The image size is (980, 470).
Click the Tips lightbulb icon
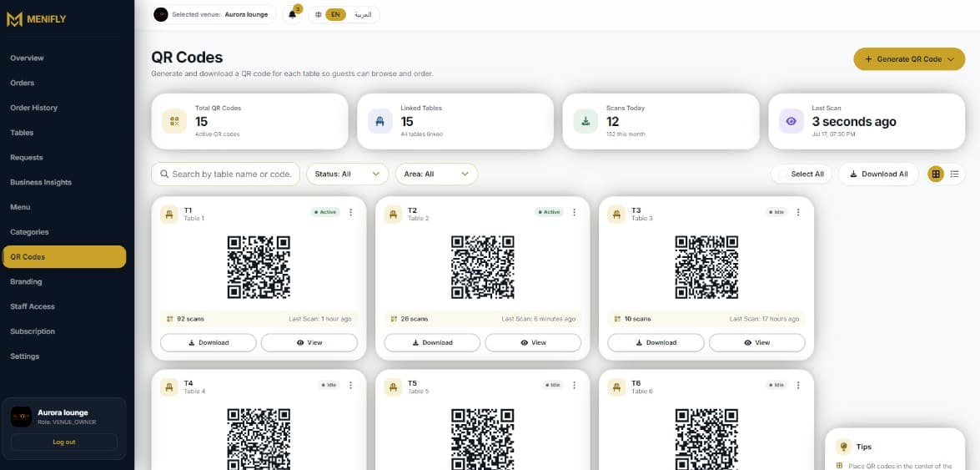click(x=844, y=447)
